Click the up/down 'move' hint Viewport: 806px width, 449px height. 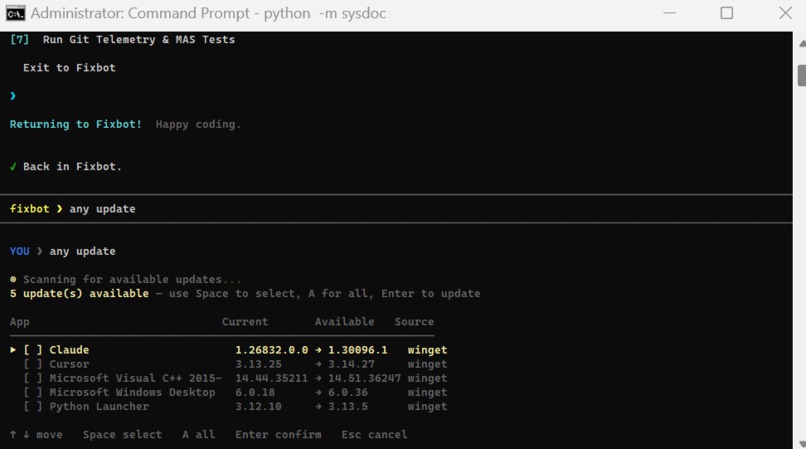pos(36,435)
